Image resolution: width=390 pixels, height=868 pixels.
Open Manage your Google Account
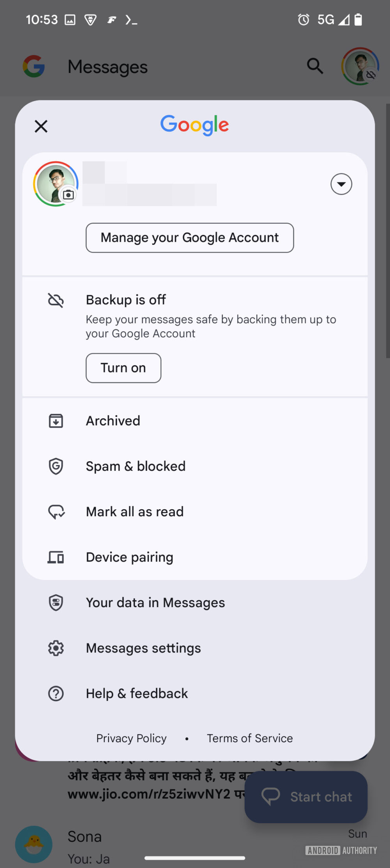[x=190, y=237]
